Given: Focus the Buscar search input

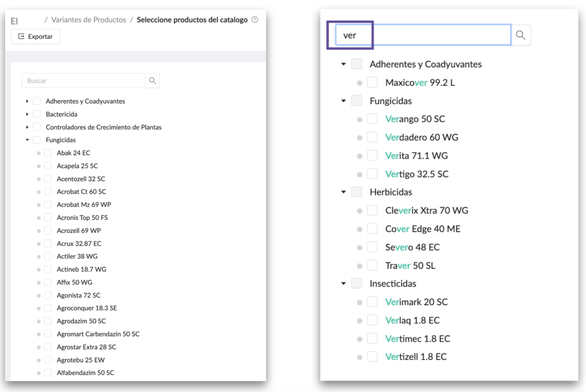Looking at the screenshot, I should [84, 81].
